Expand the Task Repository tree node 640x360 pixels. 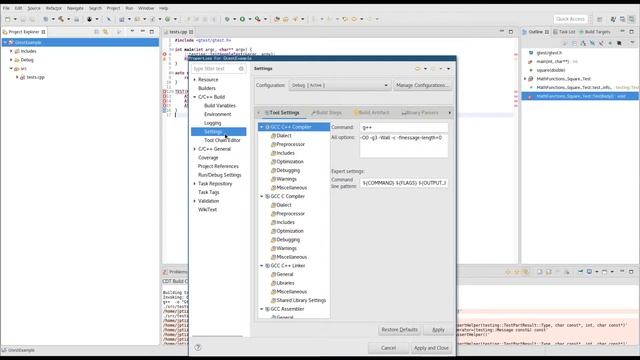pos(195,184)
